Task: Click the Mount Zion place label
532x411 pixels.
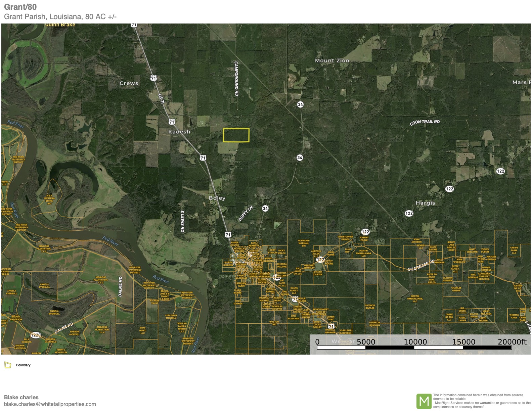Action: click(332, 60)
